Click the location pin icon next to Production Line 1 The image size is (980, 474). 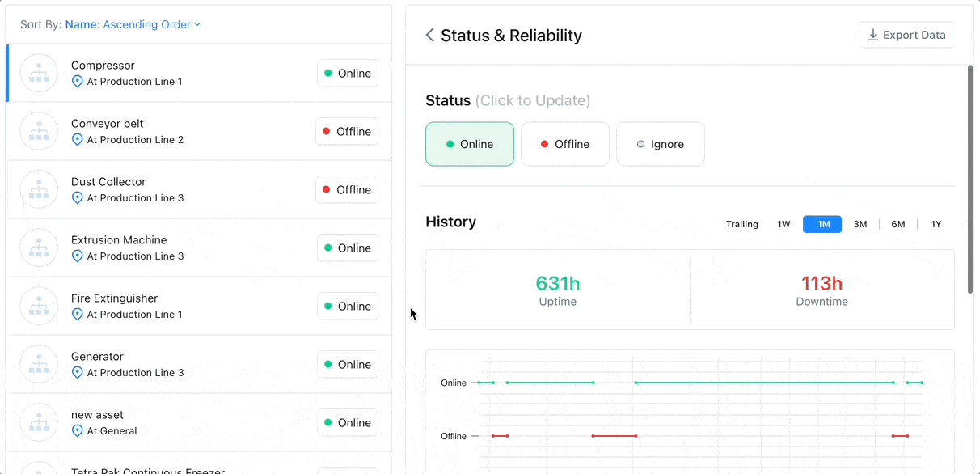click(x=78, y=82)
